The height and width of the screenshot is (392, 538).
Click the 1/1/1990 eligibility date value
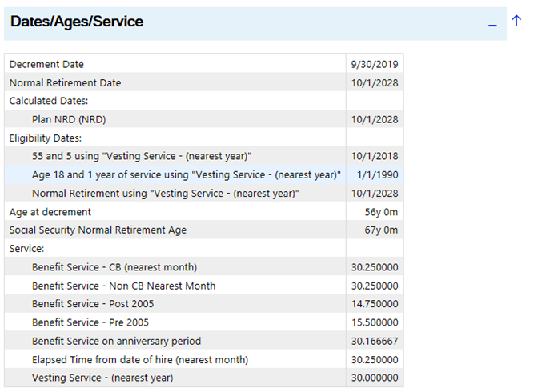(x=377, y=174)
